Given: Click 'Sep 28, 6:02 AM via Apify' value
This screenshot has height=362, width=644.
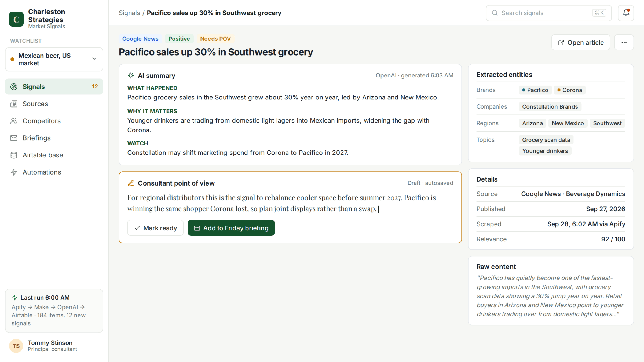Looking at the screenshot, I should (586, 224).
